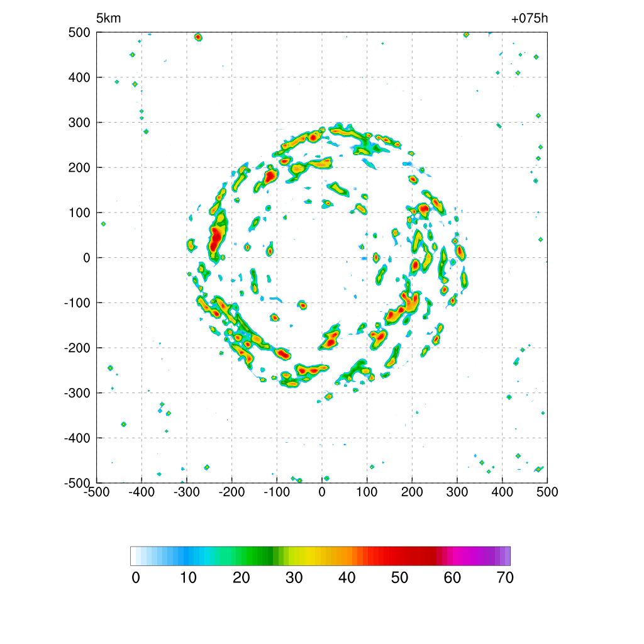Pick colorbar label 30

point(294,578)
